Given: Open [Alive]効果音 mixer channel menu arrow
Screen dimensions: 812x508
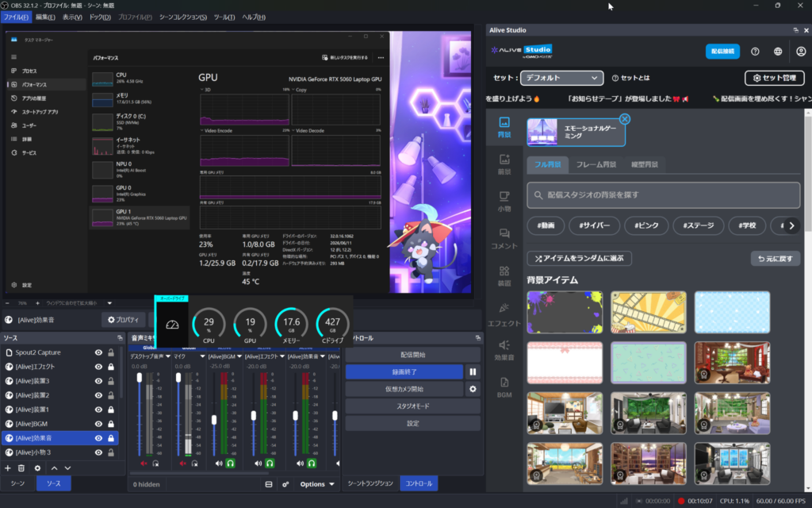Looking at the screenshot, I should (x=323, y=356).
